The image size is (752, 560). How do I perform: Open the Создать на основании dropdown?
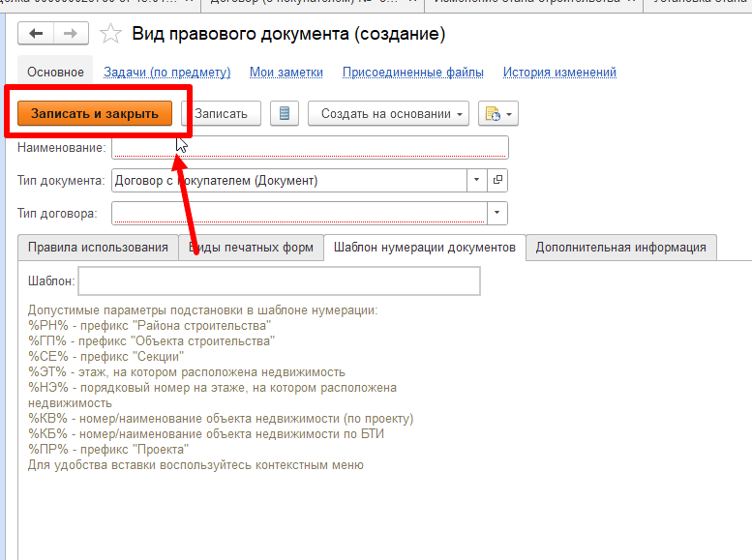tap(388, 113)
